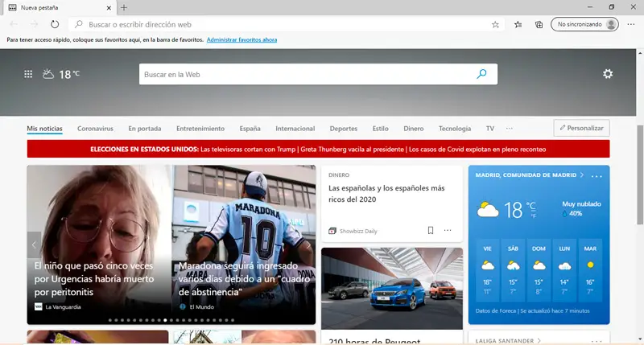Save the Showbizz Daily article with bookmark icon
The height and width of the screenshot is (345, 644).
pos(431,231)
